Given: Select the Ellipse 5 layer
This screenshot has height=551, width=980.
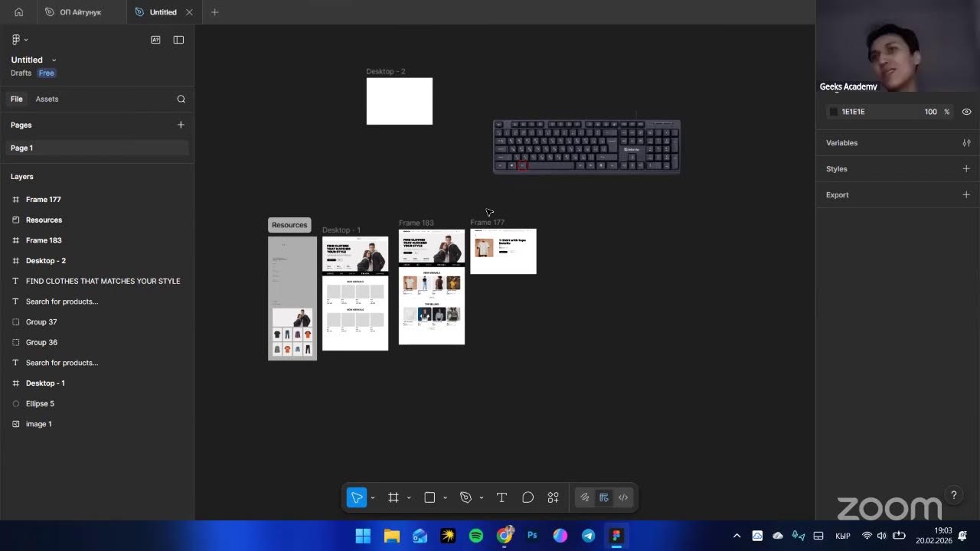Looking at the screenshot, I should [97, 403].
